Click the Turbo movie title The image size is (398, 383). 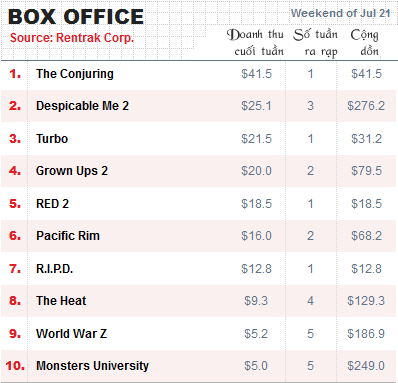coord(52,139)
